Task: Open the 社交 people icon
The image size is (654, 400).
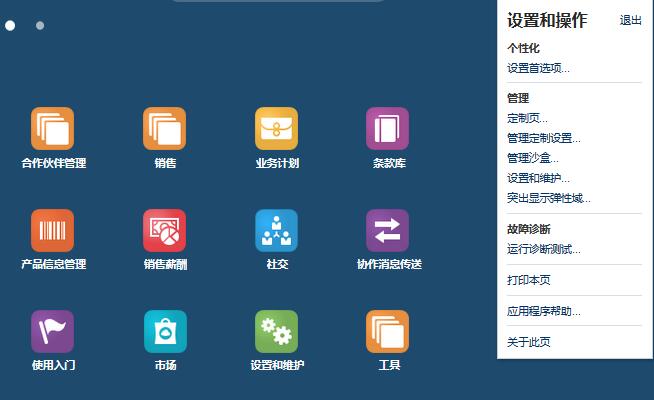Action: 277,231
